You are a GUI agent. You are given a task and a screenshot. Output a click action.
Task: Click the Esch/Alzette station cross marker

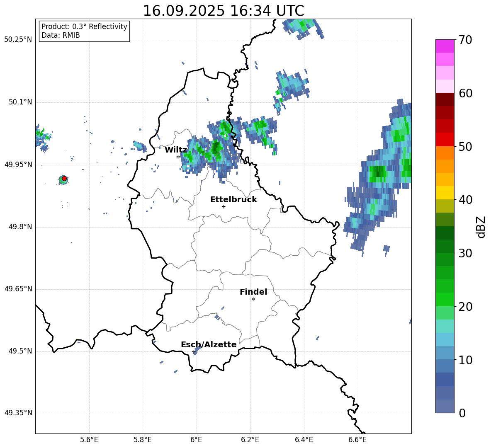[194, 351]
